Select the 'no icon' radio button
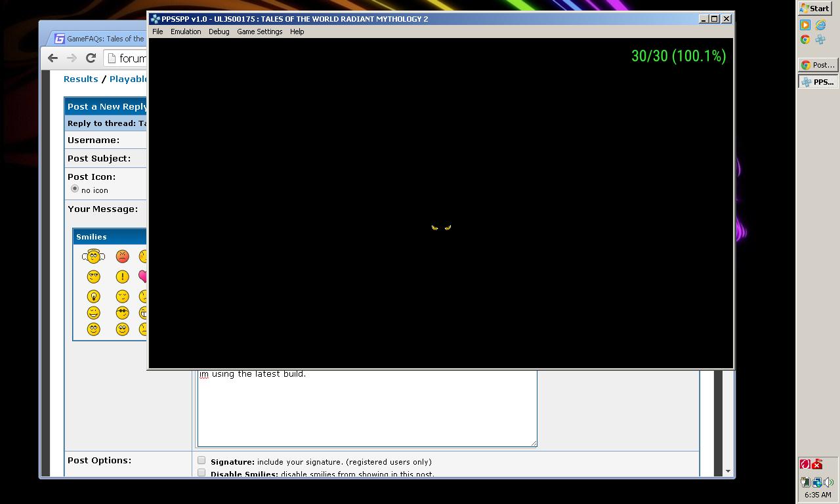 tap(75, 189)
